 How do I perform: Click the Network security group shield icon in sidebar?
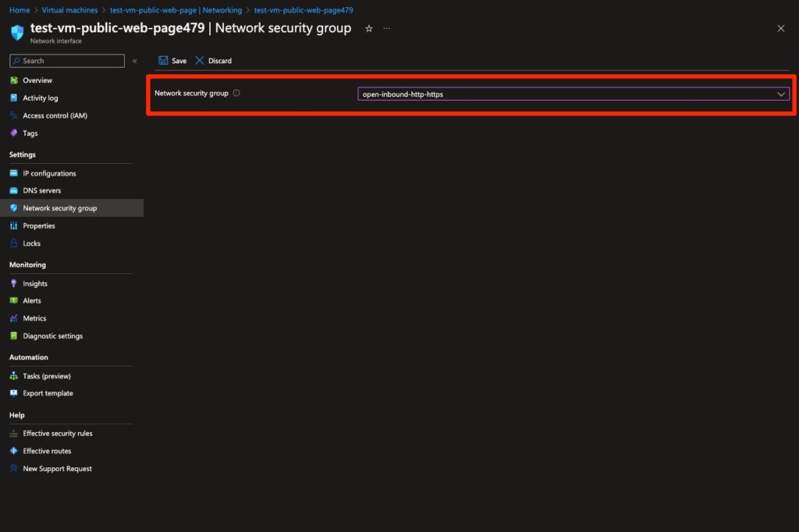click(x=14, y=208)
